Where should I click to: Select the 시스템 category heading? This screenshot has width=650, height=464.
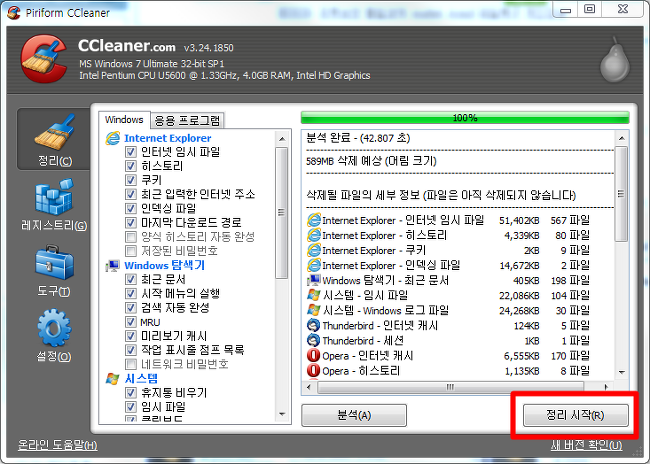tap(141, 378)
